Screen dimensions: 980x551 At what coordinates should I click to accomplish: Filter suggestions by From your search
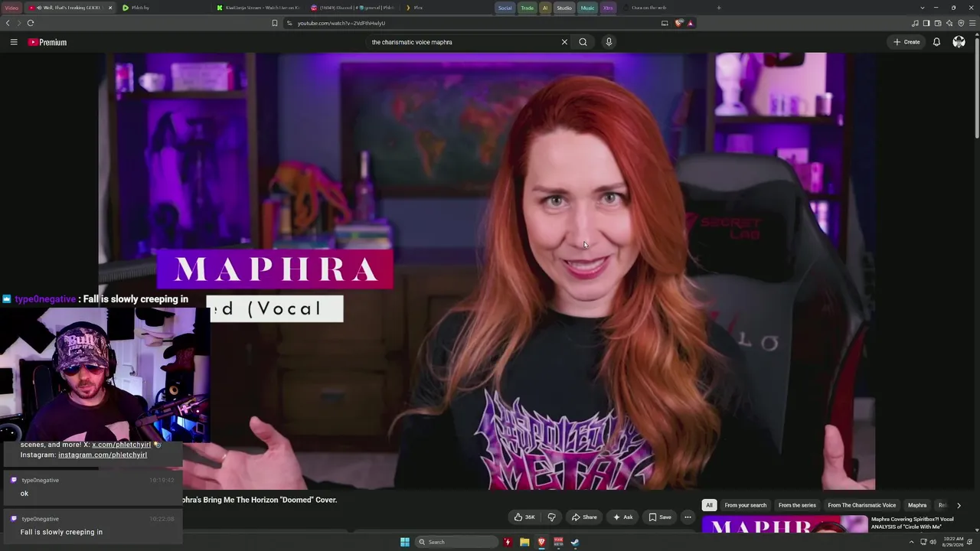746,505
